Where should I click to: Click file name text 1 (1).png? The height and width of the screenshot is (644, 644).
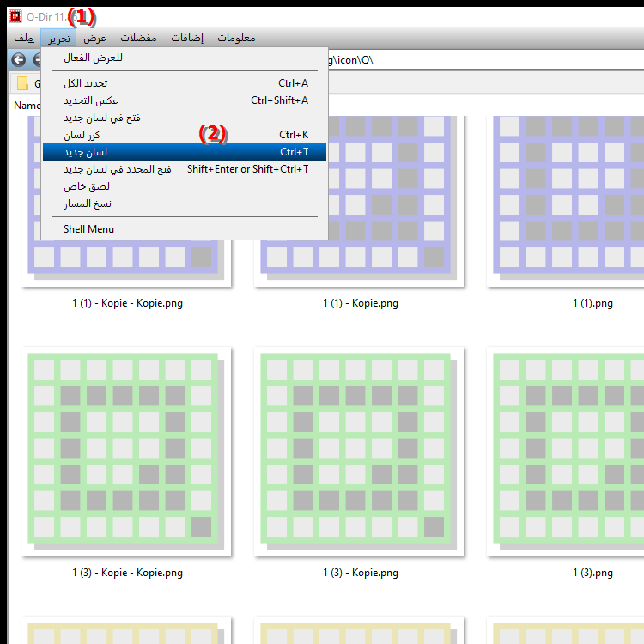[x=592, y=303]
